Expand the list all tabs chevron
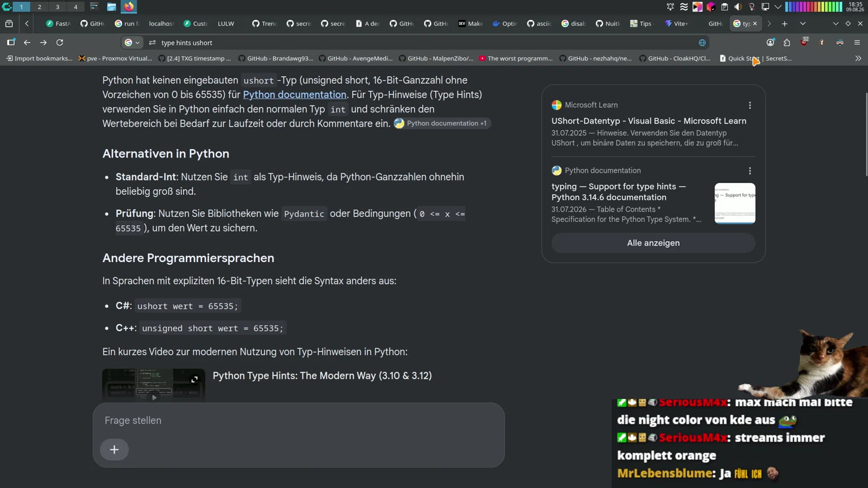The image size is (868, 488). pyautogui.click(x=802, y=24)
